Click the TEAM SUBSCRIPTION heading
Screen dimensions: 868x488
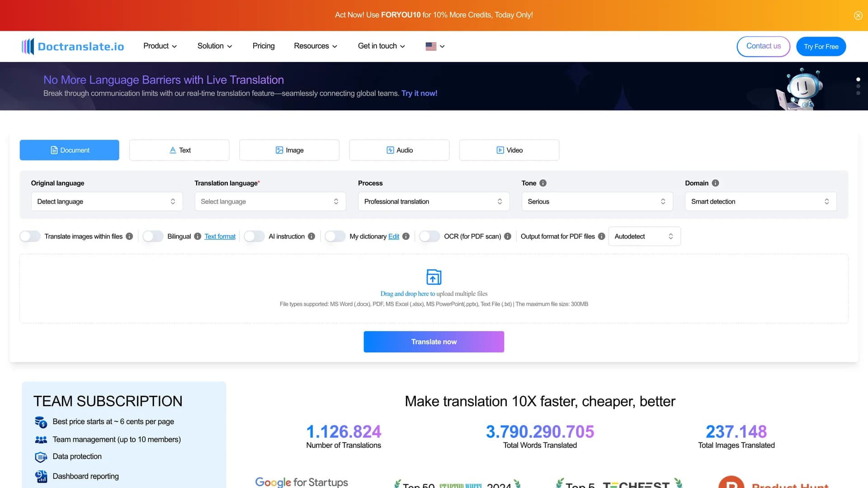point(108,401)
